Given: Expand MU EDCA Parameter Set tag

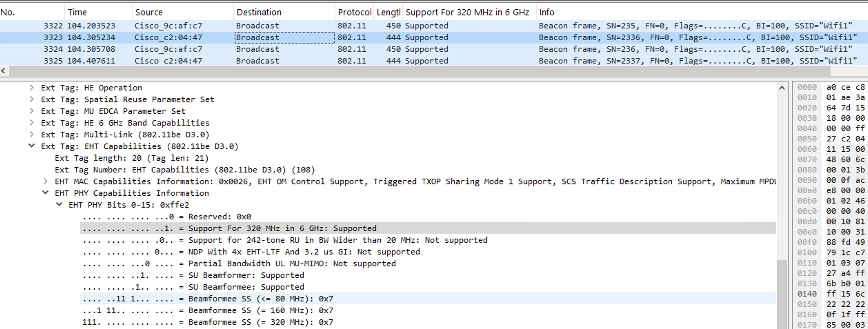Looking at the screenshot, I should click(31, 111).
